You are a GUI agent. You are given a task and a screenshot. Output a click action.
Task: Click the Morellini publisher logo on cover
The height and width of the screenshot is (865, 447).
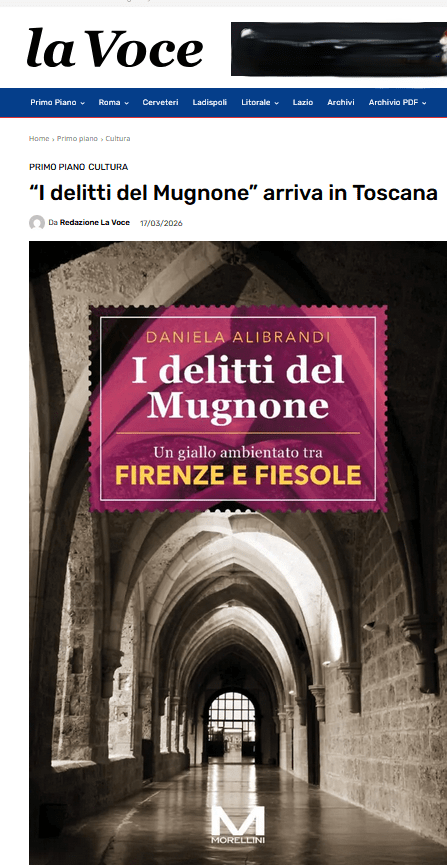pyautogui.click(x=238, y=825)
